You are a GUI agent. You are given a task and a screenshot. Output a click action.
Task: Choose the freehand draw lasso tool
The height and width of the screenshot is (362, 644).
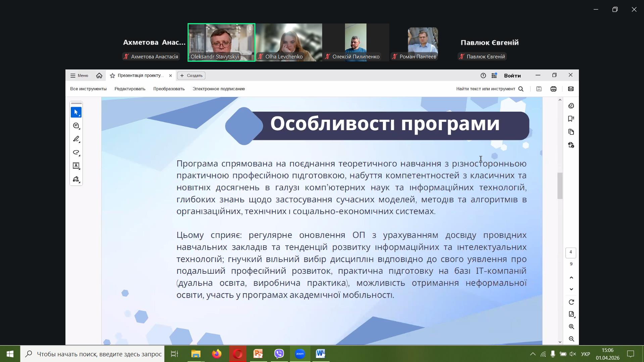pos(76,153)
